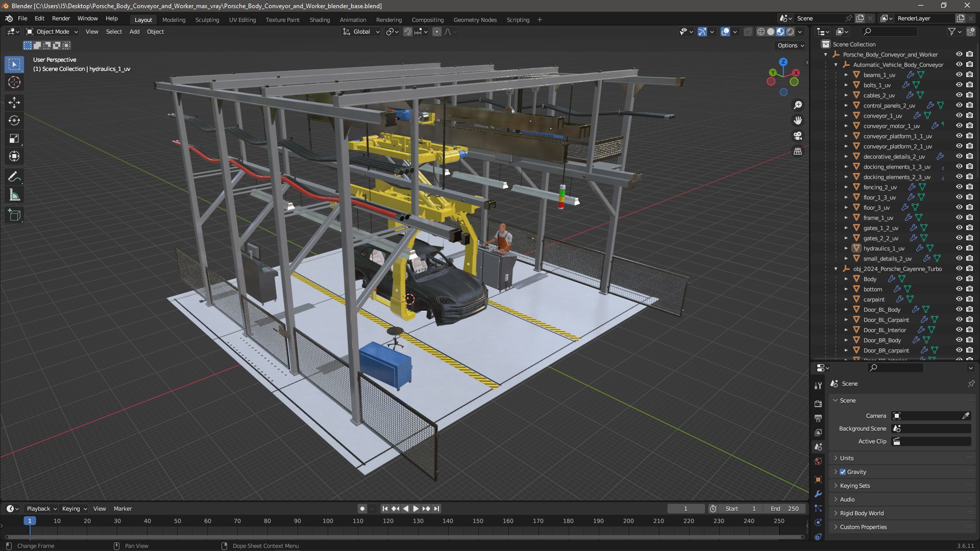
Task: Click the Options button in viewport
Action: (x=791, y=45)
